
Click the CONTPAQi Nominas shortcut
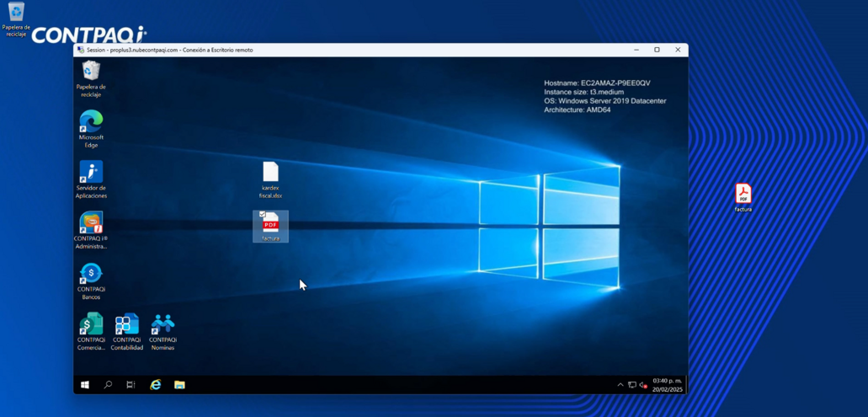pyautogui.click(x=162, y=325)
